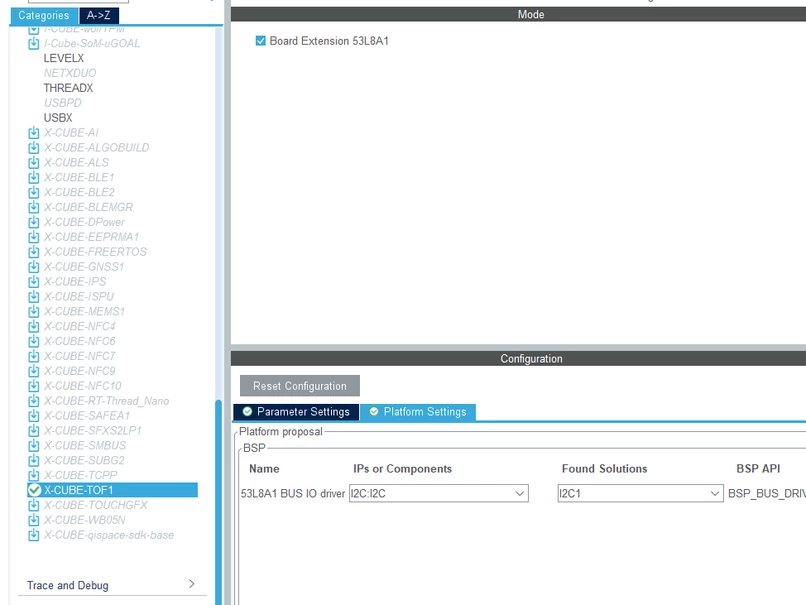Select the Platform Settings tab
806x605 pixels.
click(418, 412)
